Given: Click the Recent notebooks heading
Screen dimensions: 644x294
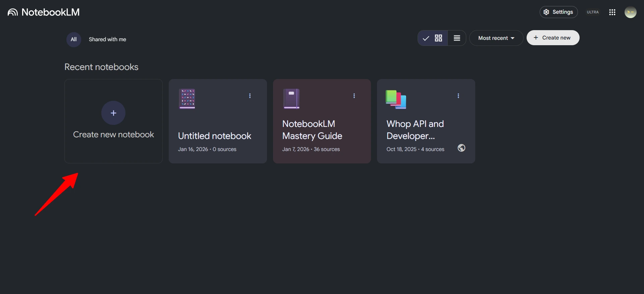Looking at the screenshot, I should pyautogui.click(x=101, y=67).
